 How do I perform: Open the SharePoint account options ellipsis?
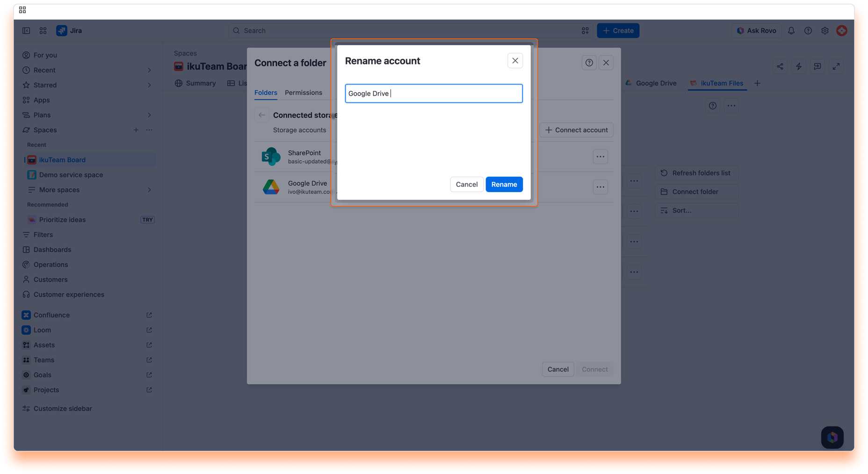click(x=600, y=157)
